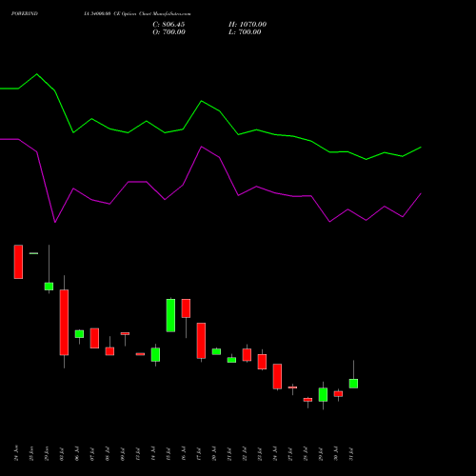The width and height of the screenshot is (476, 476).
Task: Click the green candle for 29 Jul
Action: (x=323, y=394)
